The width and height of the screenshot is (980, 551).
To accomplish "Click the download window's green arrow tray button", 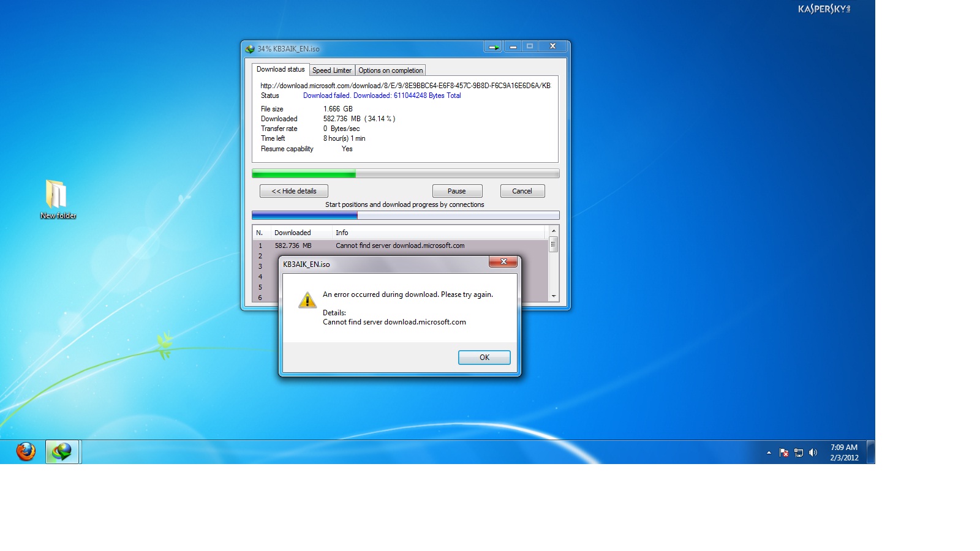I will (493, 47).
